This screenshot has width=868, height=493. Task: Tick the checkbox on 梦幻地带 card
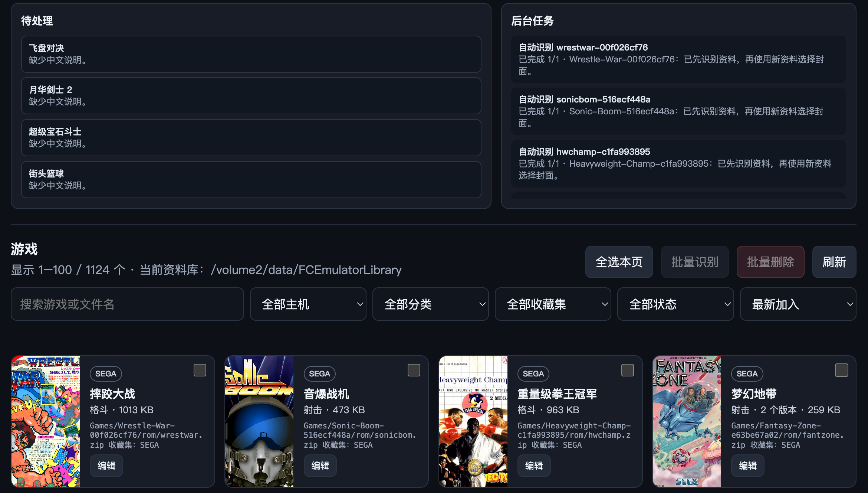click(x=842, y=370)
